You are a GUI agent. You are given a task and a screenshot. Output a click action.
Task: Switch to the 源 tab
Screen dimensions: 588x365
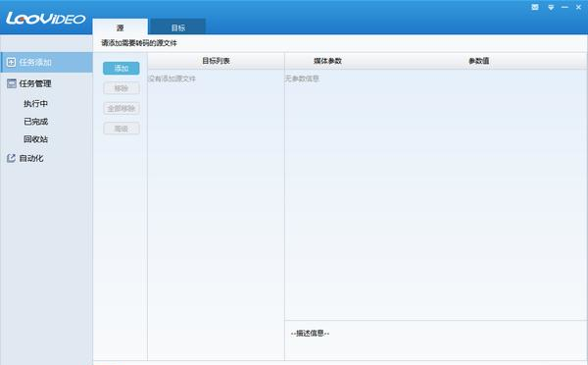click(x=120, y=27)
